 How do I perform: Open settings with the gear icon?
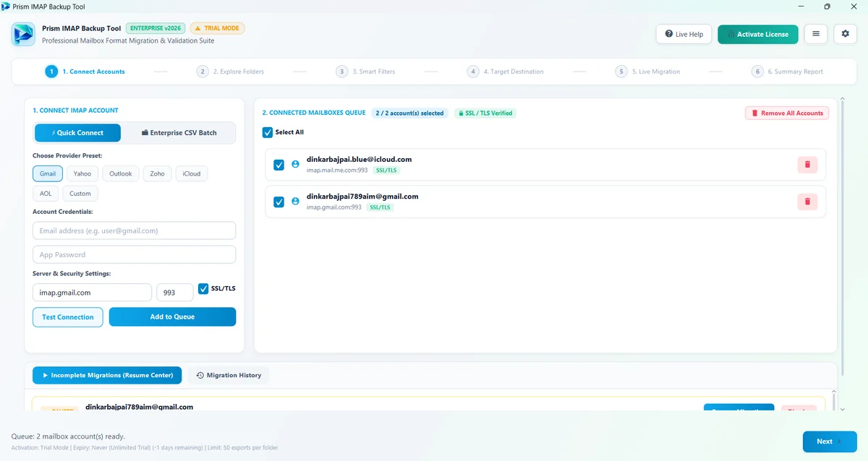coord(845,34)
